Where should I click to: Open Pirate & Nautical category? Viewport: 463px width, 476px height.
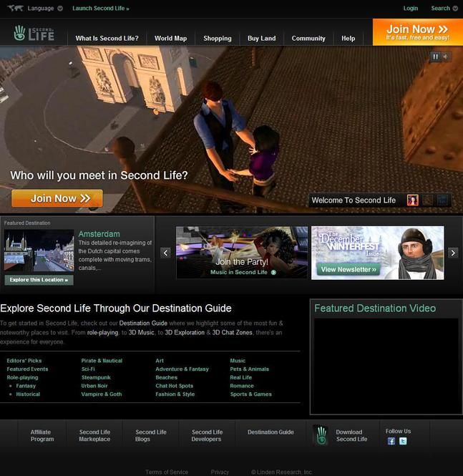[x=102, y=361]
